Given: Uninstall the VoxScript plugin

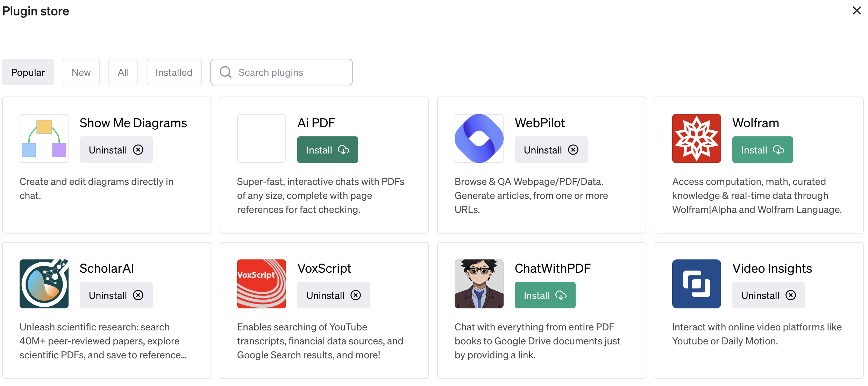Looking at the screenshot, I should [x=334, y=295].
